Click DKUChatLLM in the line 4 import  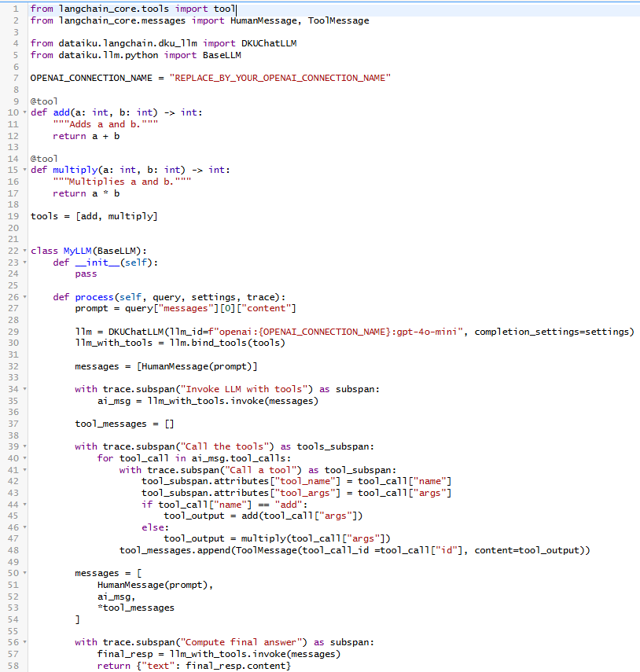pyautogui.click(x=269, y=43)
